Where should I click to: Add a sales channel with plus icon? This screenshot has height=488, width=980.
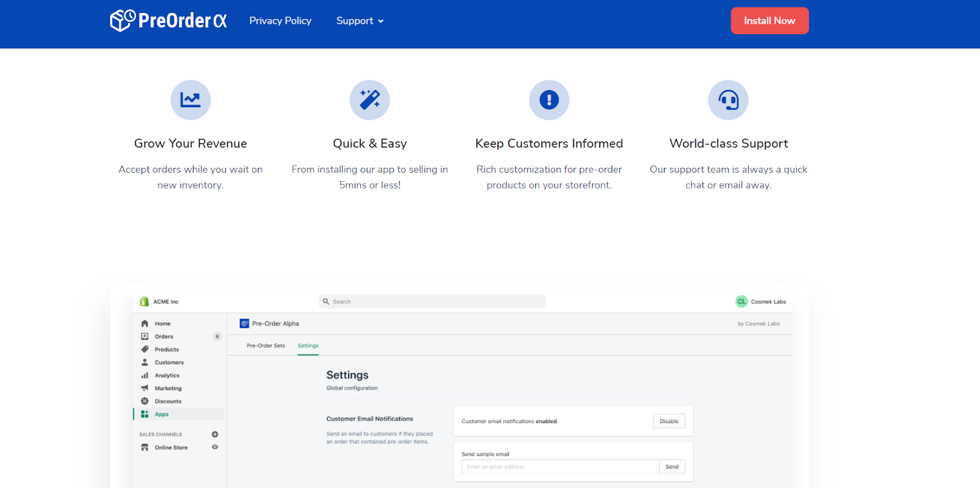(215, 434)
